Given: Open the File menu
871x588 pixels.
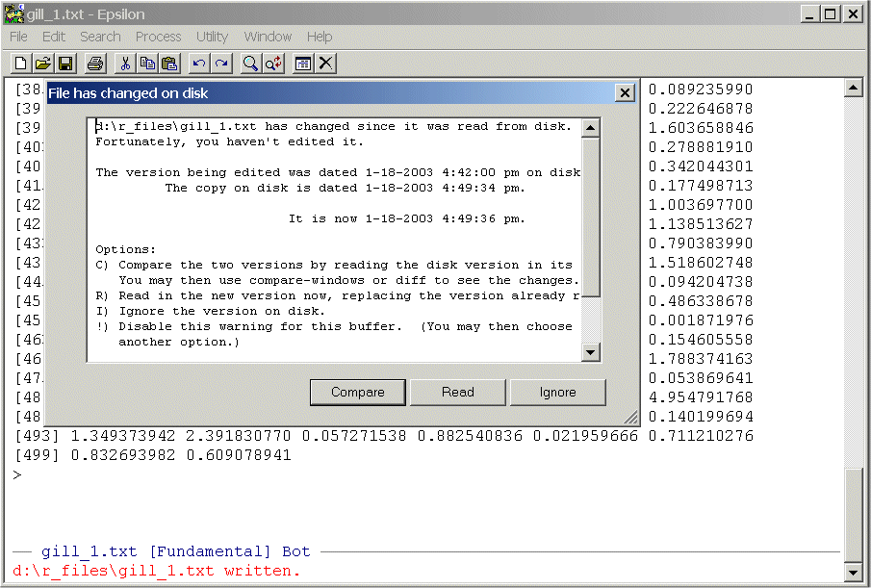Looking at the screenshot, I should [x=18, y=37].
